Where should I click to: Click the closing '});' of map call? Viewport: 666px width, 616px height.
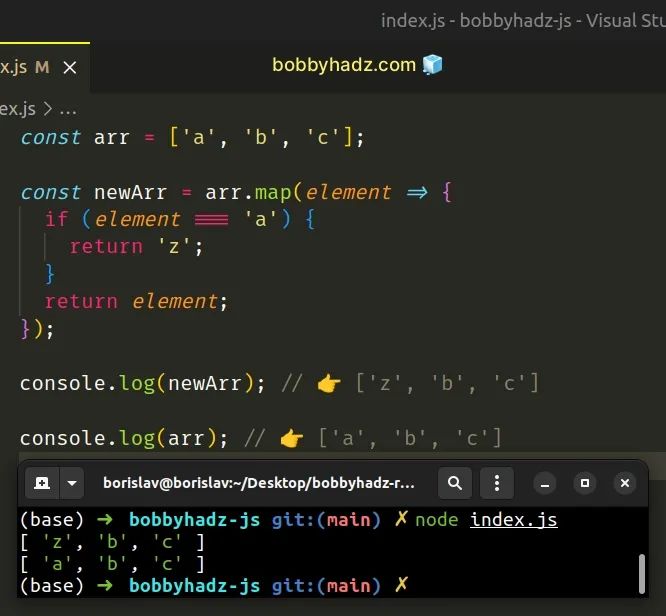point(37,329)
